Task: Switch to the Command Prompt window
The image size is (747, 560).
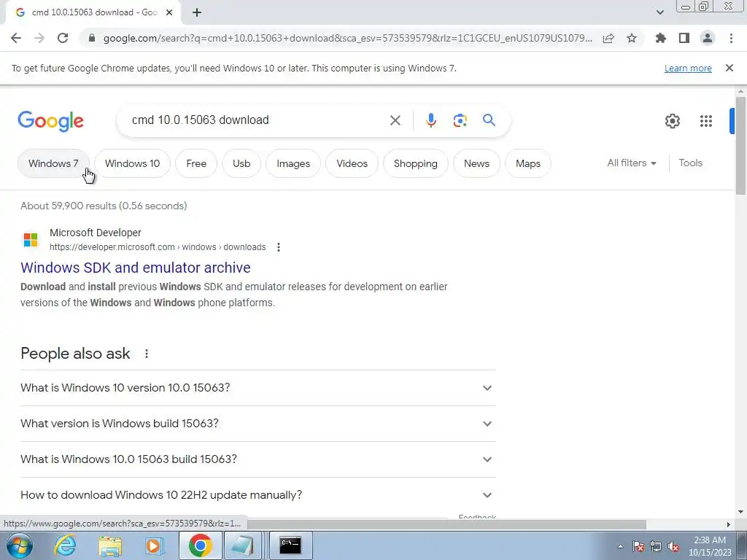Action: pyautogui.click(x=290, y=545)
